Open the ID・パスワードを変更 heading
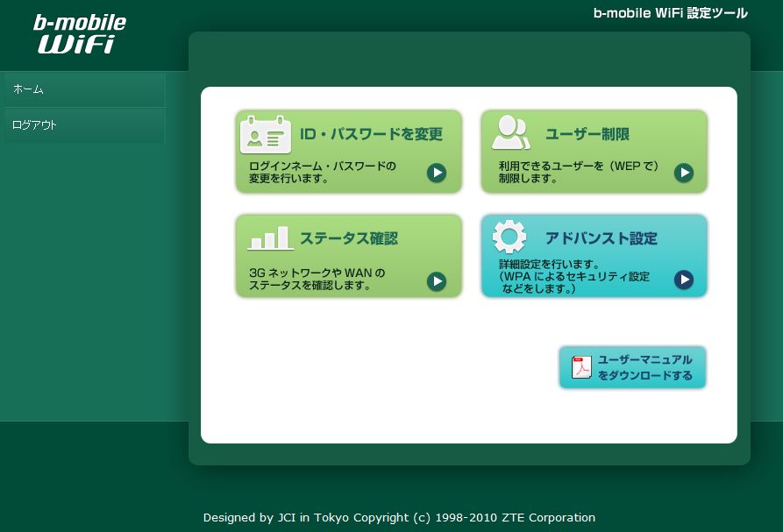The width and height of the screenshot is (783, 532). pyautogui.click(x=371, y=134)
